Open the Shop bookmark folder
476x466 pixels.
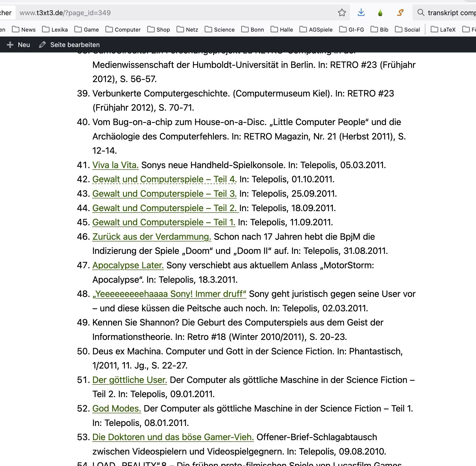[x=159, y=30]
